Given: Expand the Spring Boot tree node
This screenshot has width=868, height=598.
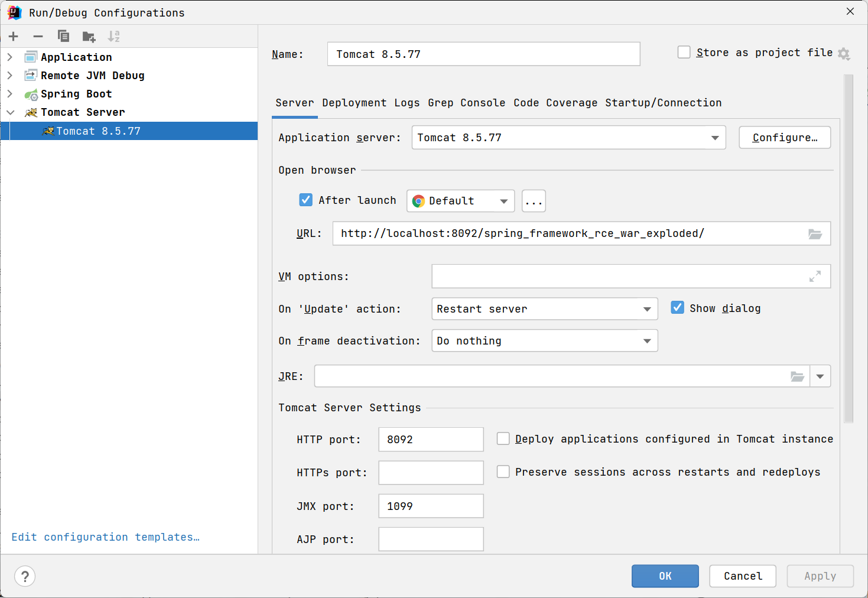Looking at the screenshot, I should (x=10, y=94).
